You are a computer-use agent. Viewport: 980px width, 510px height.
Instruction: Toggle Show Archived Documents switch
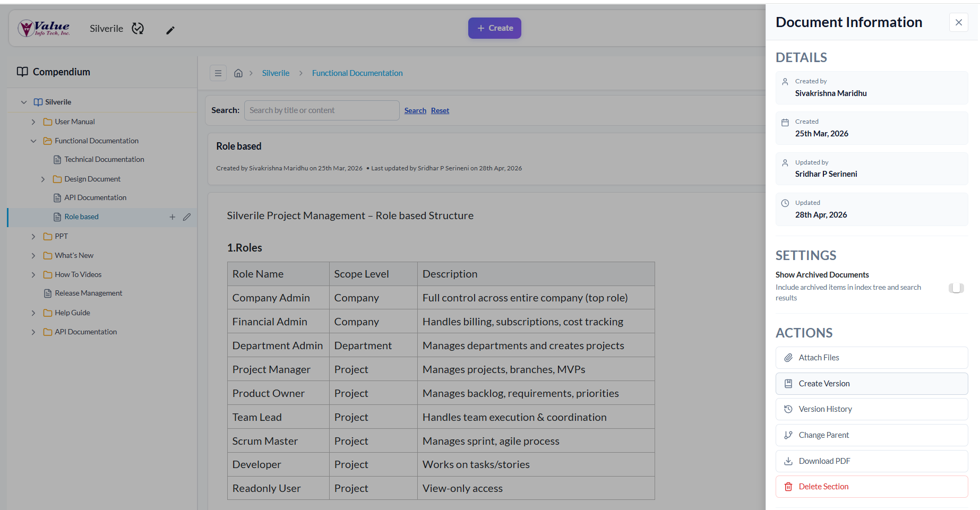956,288
